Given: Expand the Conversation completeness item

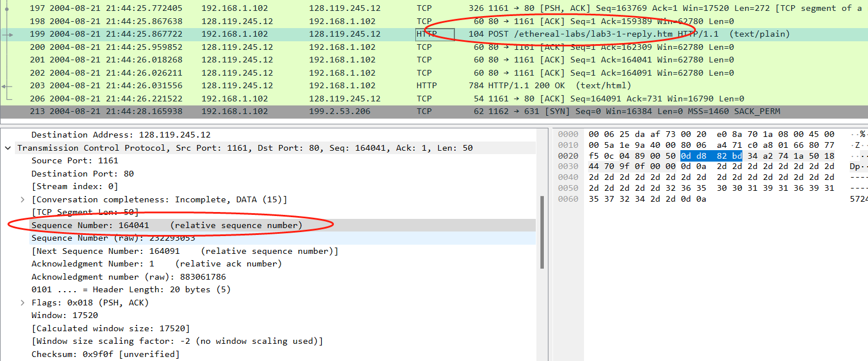Looking at the screenshot, I should (22, 199).
